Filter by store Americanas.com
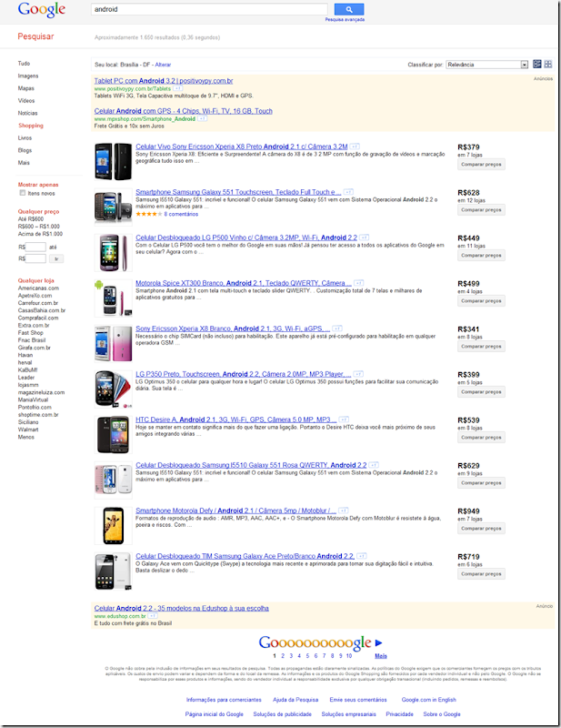This screenshot has height=728, width=561. coord(38,288)
